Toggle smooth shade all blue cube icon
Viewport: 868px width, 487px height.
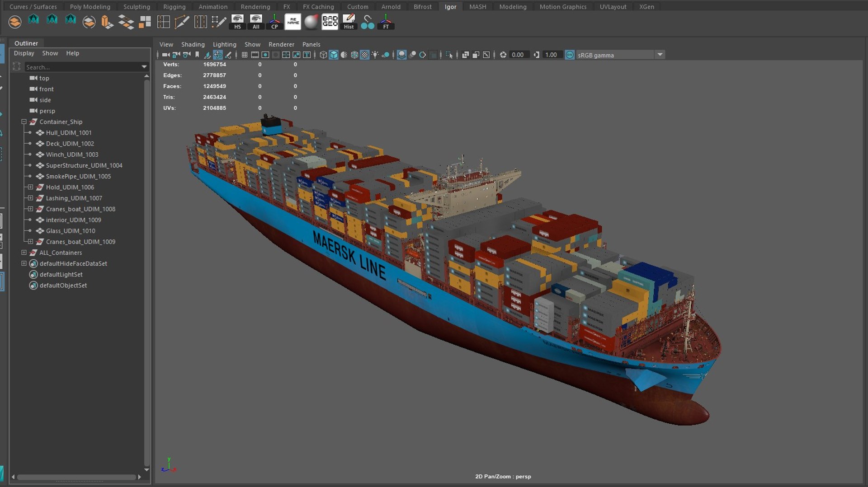pos(334,55)
